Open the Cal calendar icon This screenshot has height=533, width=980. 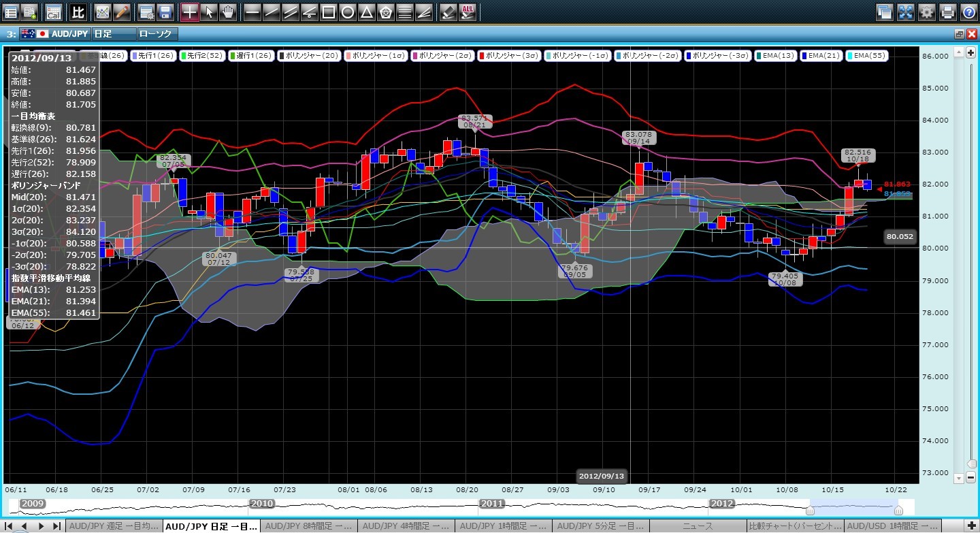tap(53, 12)
